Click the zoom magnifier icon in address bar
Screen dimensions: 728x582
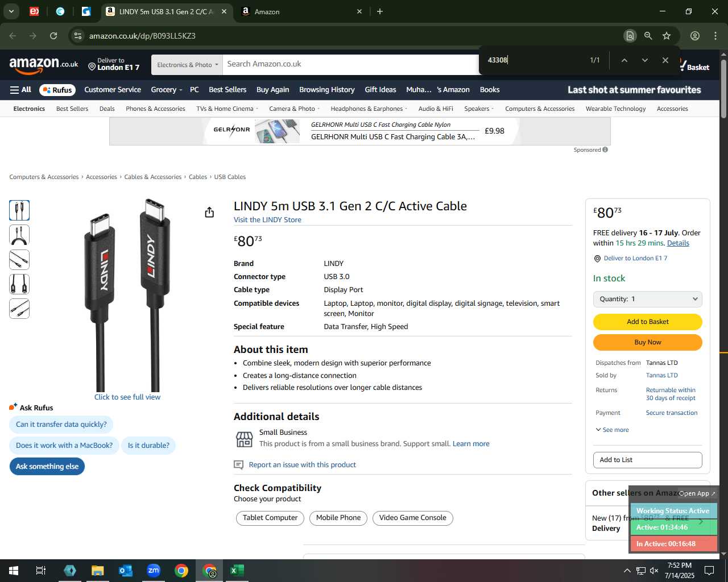648,36
